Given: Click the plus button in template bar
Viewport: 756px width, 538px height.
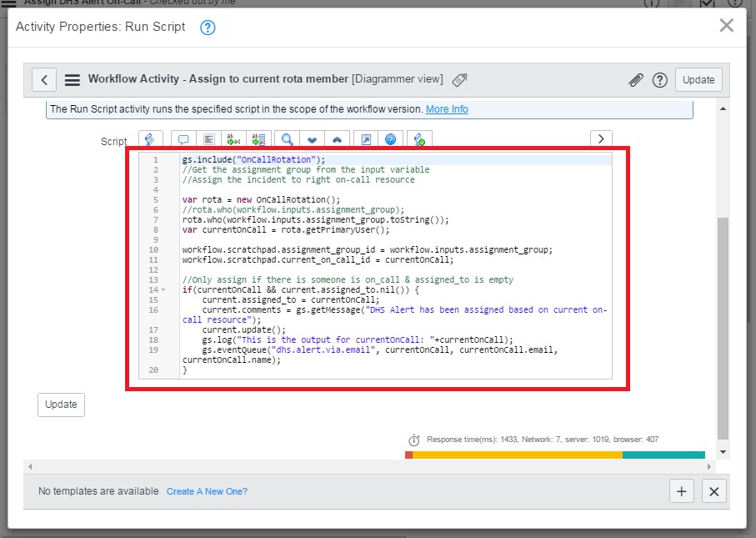Looking at the screenshot, I should tap(682, 491).
